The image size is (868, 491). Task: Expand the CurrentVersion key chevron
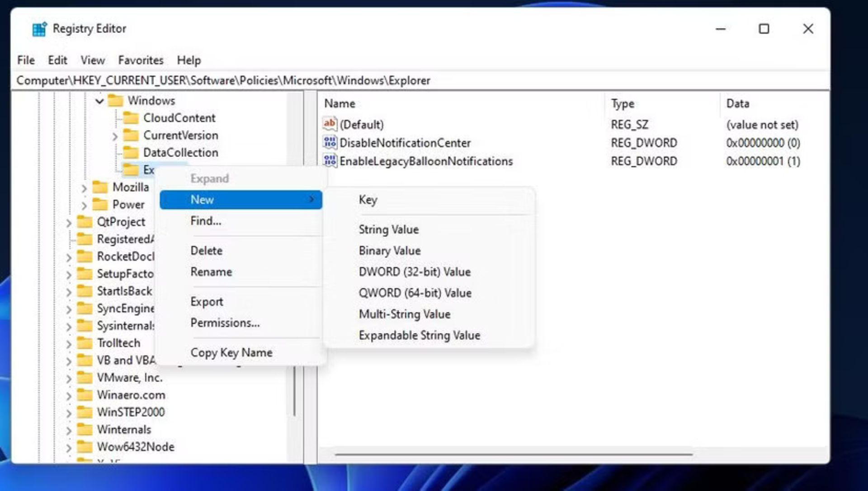115,136
